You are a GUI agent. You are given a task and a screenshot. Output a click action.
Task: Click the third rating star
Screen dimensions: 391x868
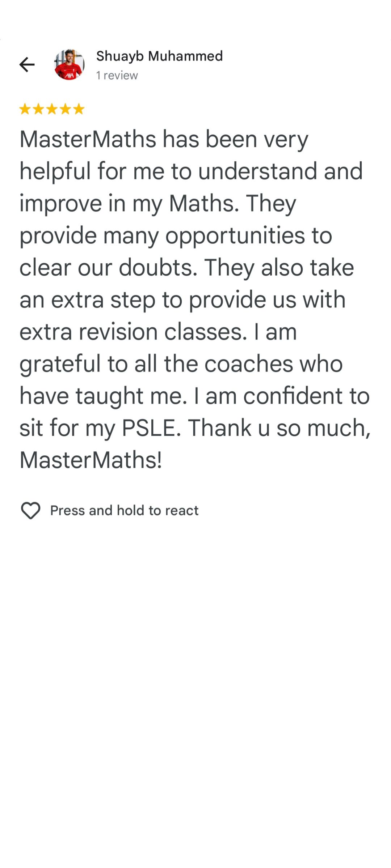tap(52, 109)
